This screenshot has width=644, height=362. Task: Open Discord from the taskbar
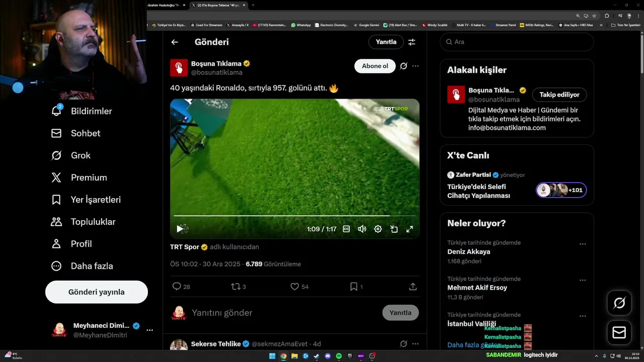click(x=328, y=356)
